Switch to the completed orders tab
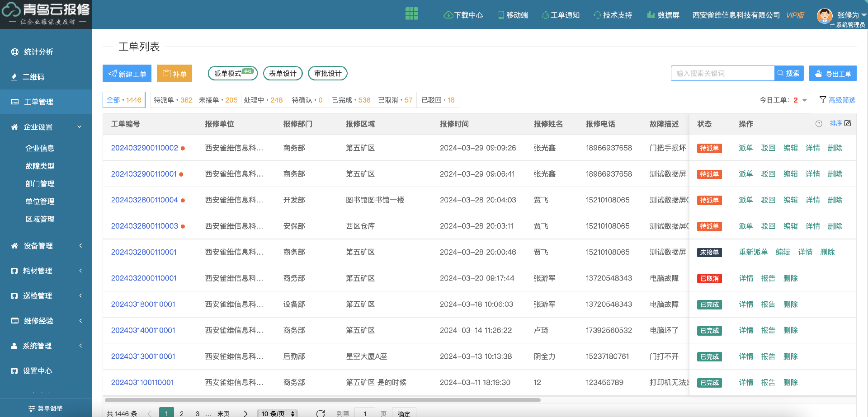868x417 pixels. 351,100
